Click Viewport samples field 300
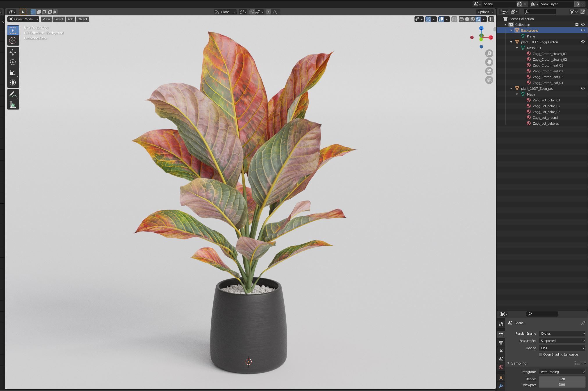The image size is (588, 391). point(562,385)
